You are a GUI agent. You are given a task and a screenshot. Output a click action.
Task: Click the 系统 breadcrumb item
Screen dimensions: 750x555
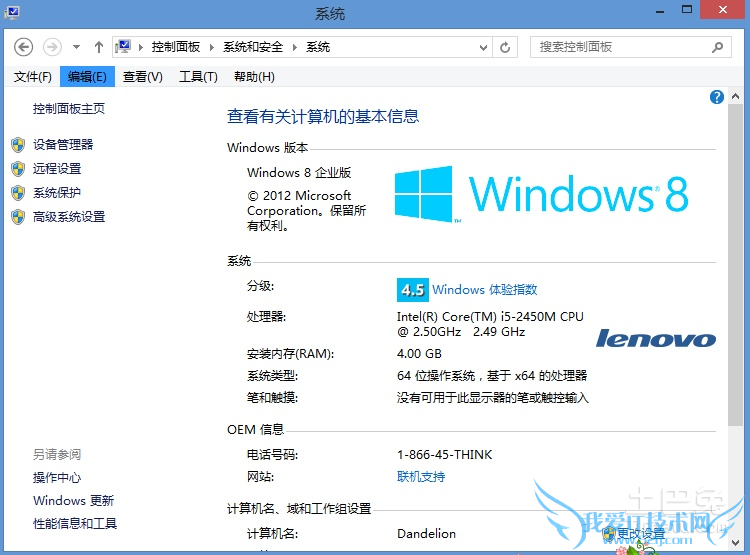tap(318, 47)
